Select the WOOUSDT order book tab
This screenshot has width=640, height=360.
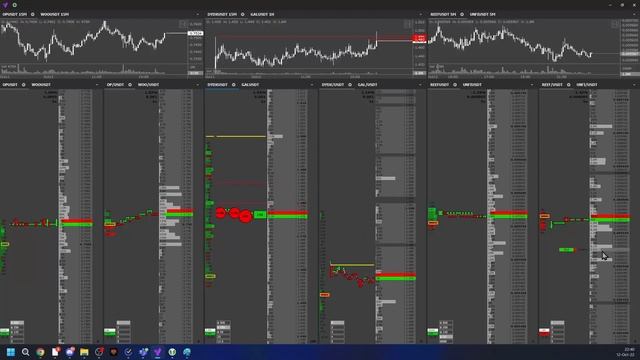(41, 85)
